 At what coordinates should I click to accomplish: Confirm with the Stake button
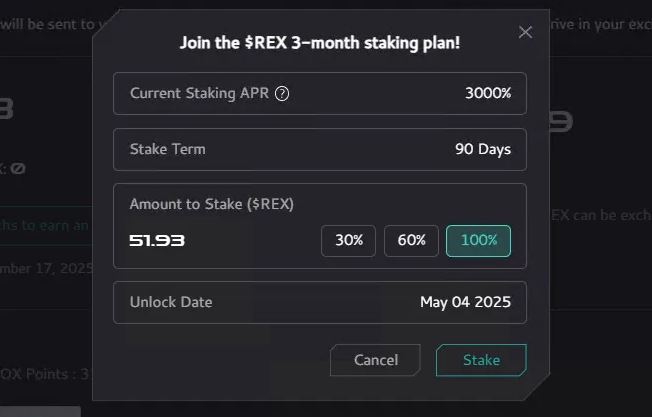481,360
